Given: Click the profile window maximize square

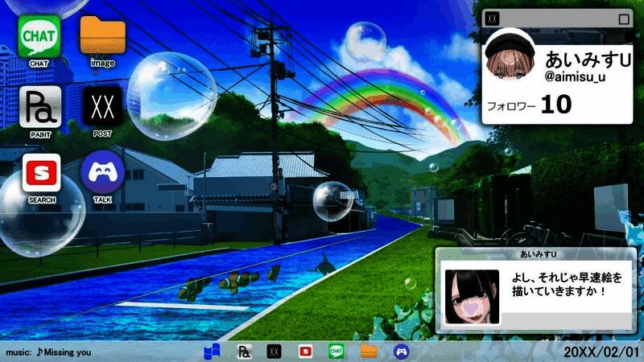Looking at the screenshot, I should [x=623, y=19].
